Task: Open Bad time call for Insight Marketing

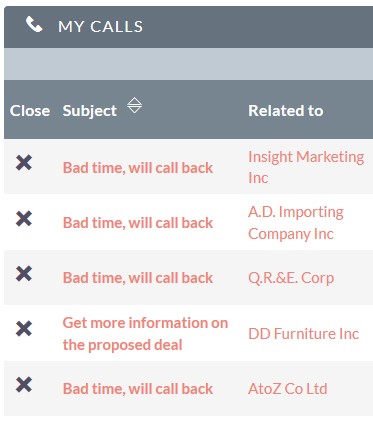Action: pyautogui.click(x=138, y=168)
